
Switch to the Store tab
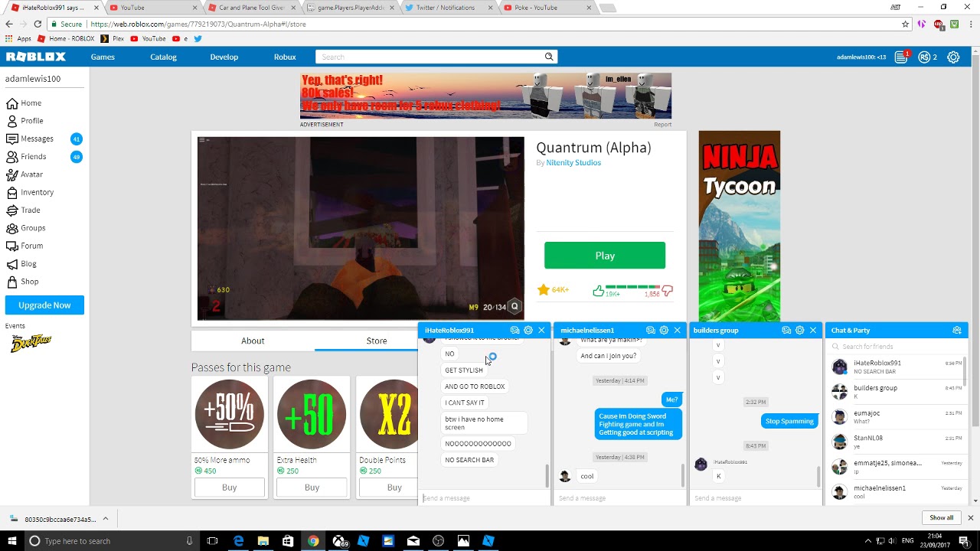coord(377,341)
